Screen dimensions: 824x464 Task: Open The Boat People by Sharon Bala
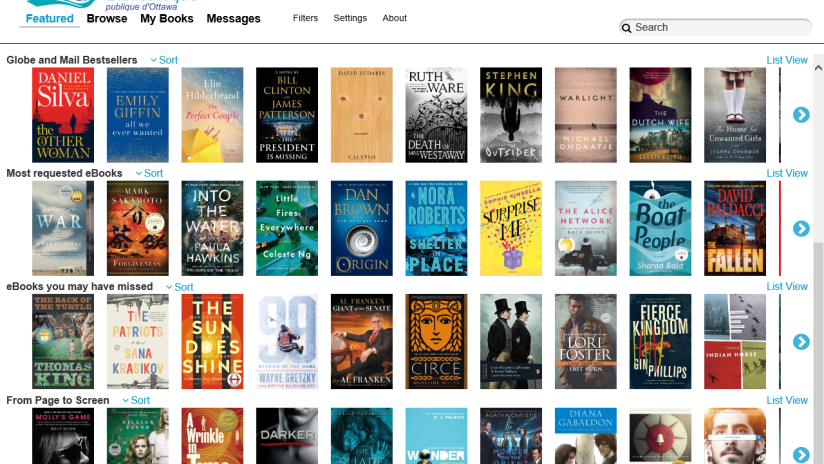[x=661, y=228]
